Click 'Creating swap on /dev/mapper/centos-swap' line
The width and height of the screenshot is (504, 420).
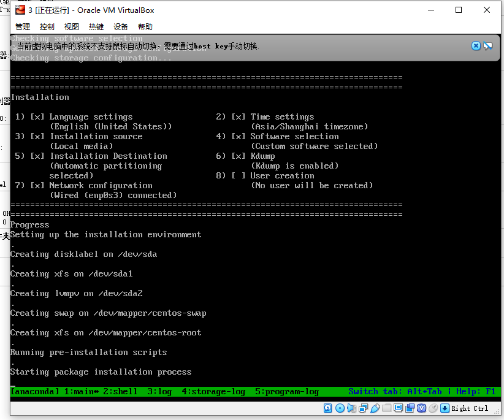coord(109,313)
